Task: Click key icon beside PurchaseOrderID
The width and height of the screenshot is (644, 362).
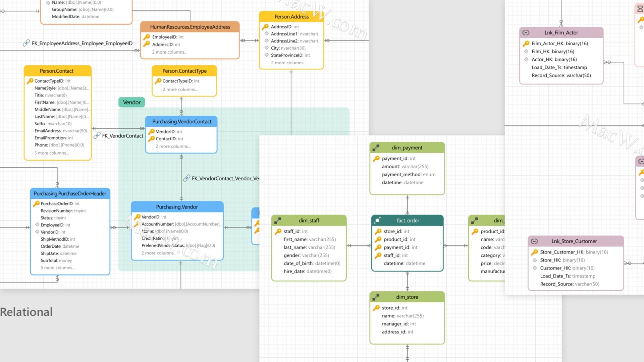Action: click(x=36, y=203)
